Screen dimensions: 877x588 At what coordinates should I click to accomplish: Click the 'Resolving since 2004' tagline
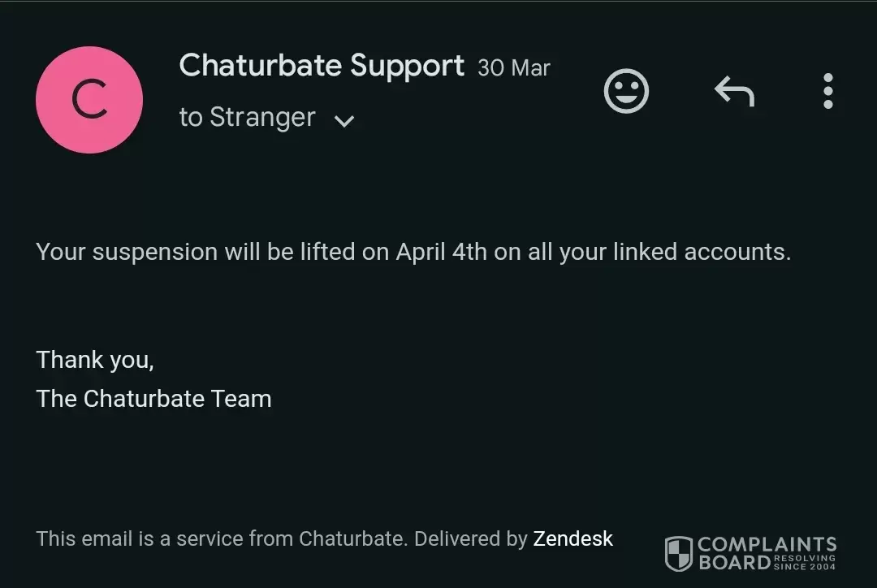coord(804,562)
